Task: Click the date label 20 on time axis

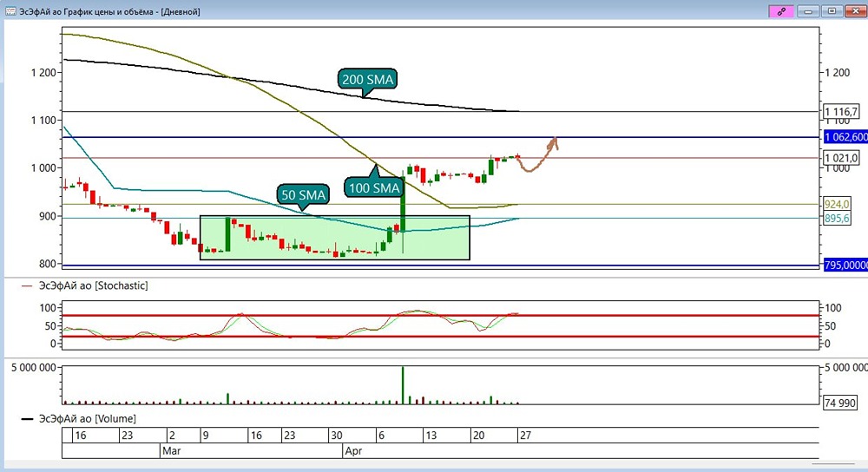Action: pyautogui.click(x=478, y=436)
